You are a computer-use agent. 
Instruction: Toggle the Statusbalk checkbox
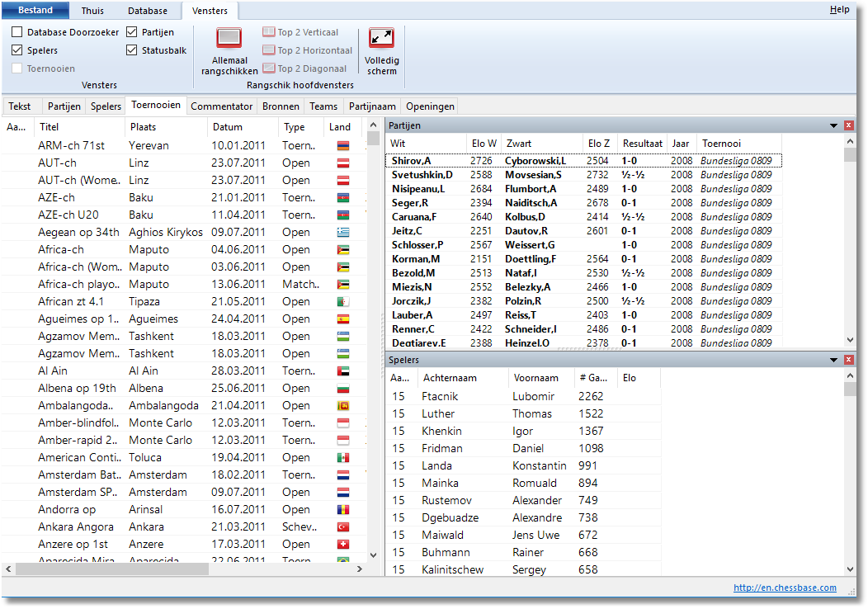(132, 50)
